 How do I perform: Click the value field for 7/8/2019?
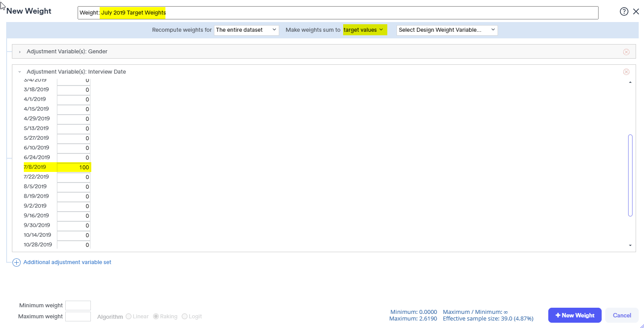click(x=74, y=168)
